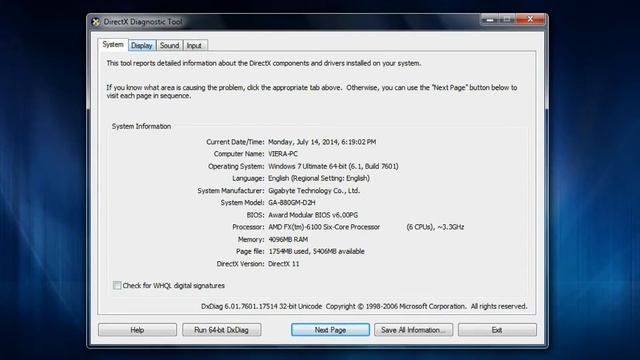This screenshot has width=640, height=360.
Task: Close the DirectX Diagnostic Tool window
Action: [x=530, y=19]
